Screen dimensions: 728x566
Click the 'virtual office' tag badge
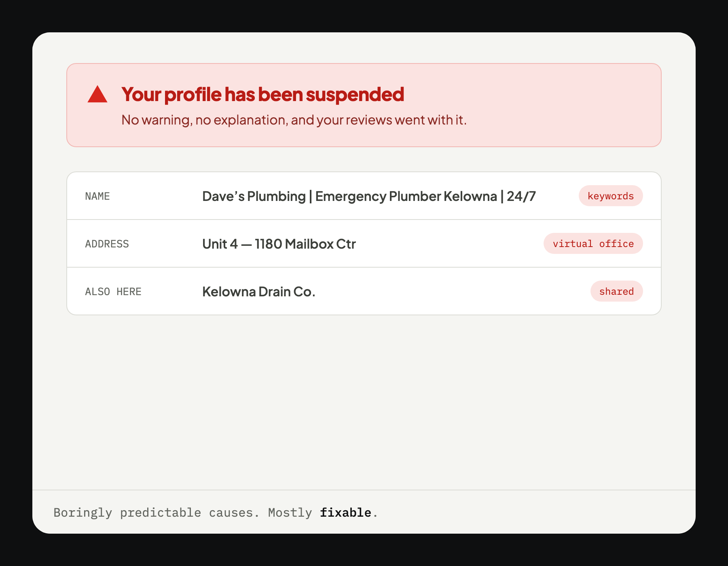pyautogui.click(x=593, y=244)
